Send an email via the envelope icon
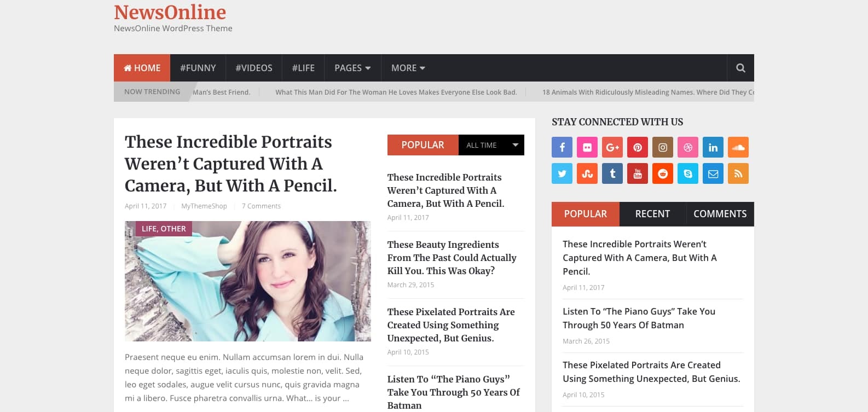The width and height of the screenshot is (868, 412). 713,173
